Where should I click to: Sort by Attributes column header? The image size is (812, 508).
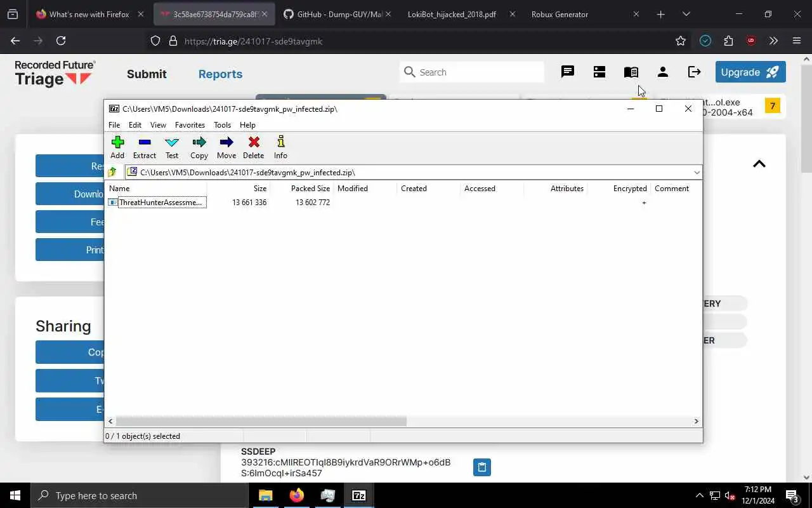tap(555, 189)
